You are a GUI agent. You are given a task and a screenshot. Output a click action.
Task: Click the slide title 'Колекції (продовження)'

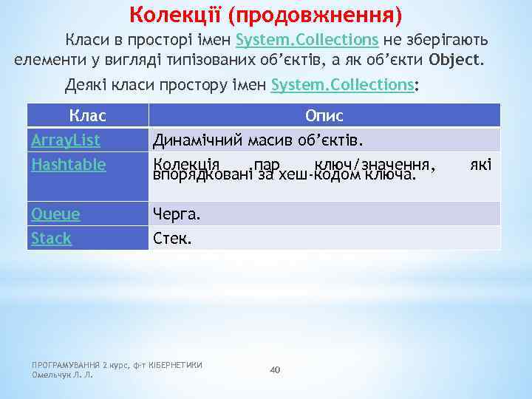(266, 15)
